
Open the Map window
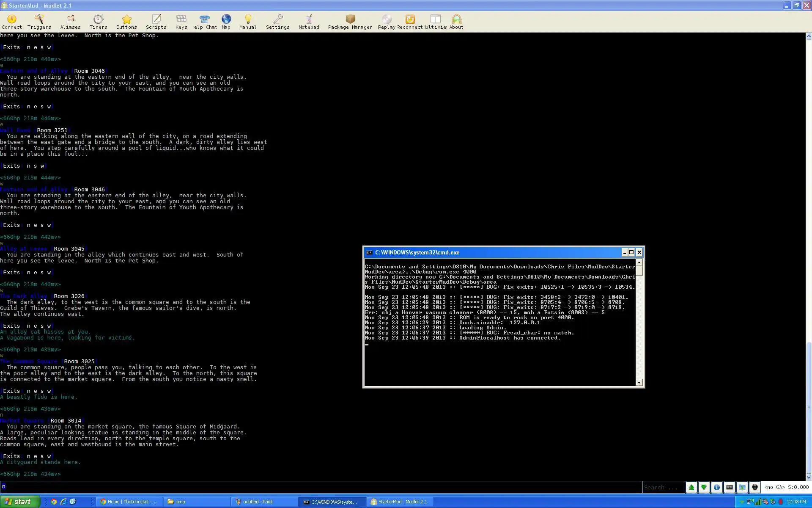point(226,22)
